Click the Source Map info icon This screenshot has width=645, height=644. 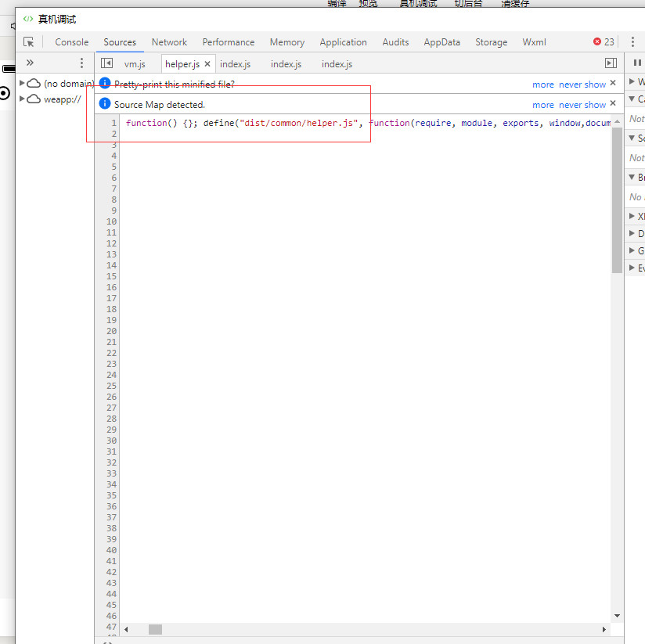click(x=105, y=103)
